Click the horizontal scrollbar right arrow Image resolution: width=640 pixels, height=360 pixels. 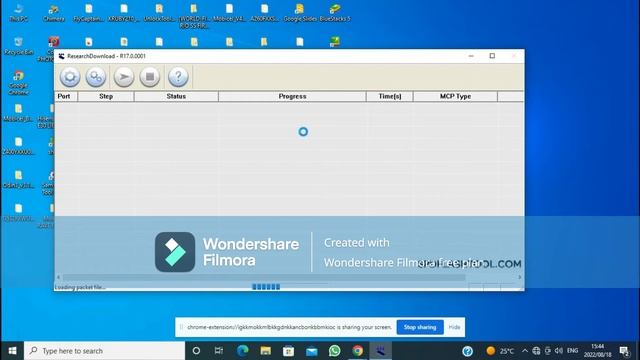click(520, 277)
